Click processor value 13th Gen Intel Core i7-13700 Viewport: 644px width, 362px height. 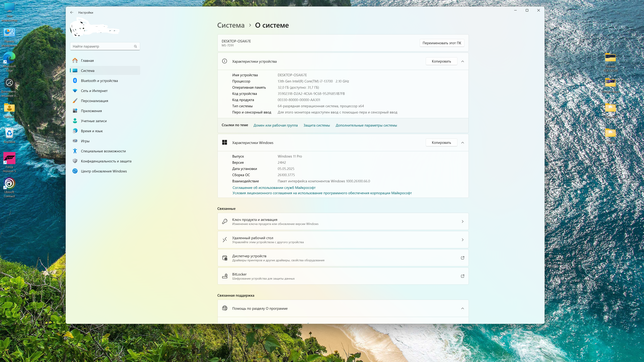click(313, 81)
